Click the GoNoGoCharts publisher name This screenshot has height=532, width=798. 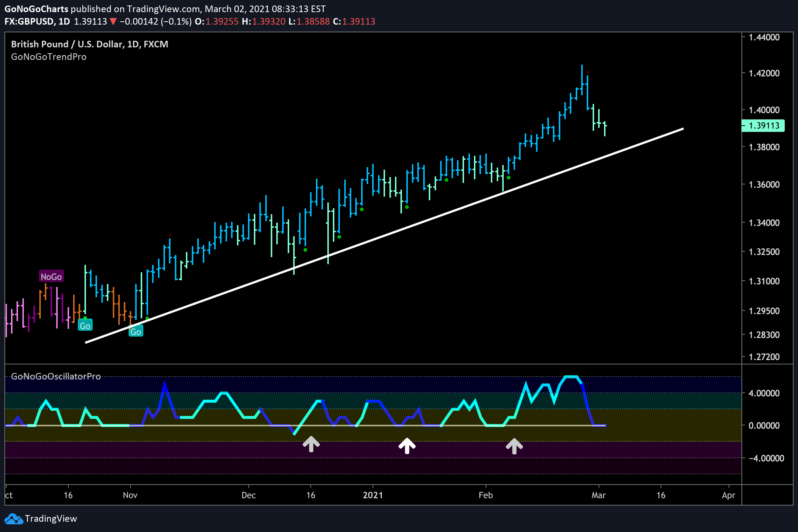[36, 9]
